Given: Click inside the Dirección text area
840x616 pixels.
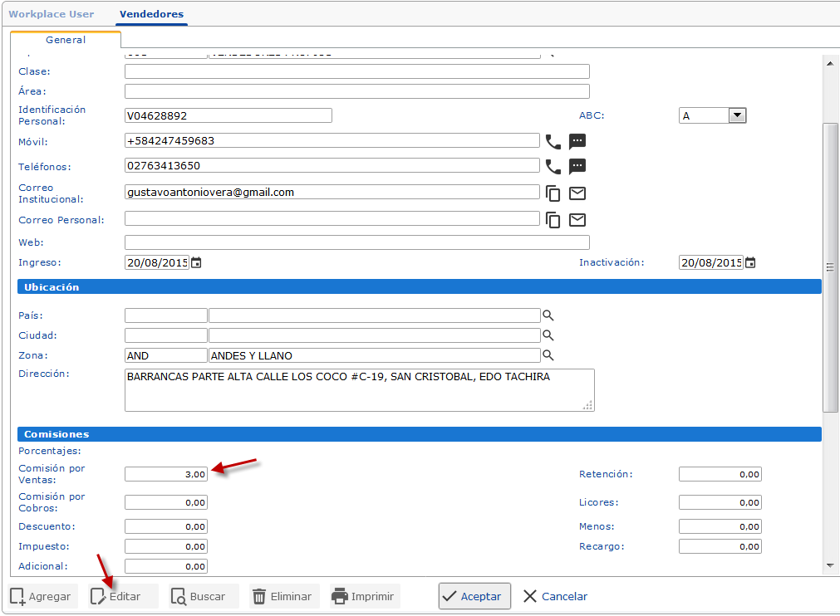Looking at the screenshot, I should (359, 390).
